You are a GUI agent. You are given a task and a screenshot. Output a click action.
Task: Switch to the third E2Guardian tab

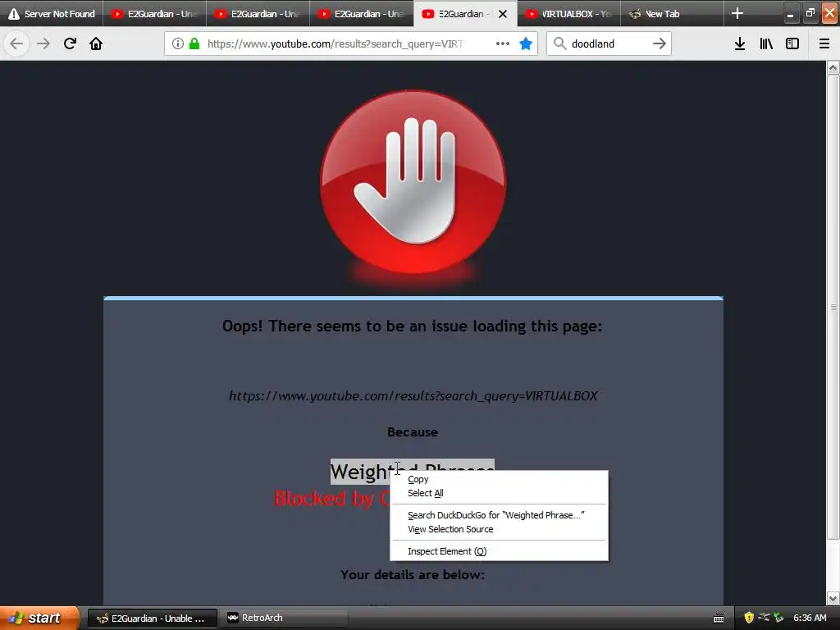pos(361,14)
